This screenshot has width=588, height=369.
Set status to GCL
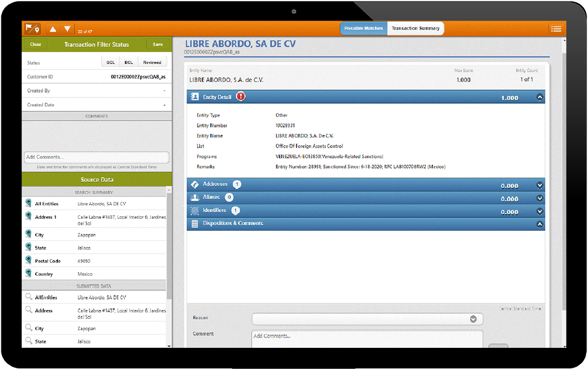[111, 63]
